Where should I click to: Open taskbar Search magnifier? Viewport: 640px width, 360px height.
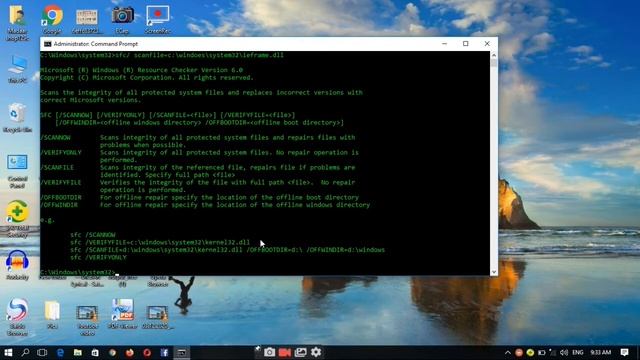click(x=25, y=352)
